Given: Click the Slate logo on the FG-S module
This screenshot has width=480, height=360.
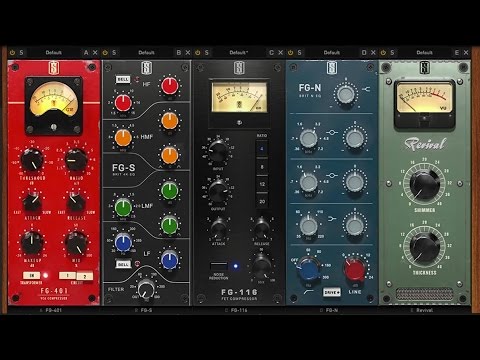Looking at the screenshot, I should 146,68.
